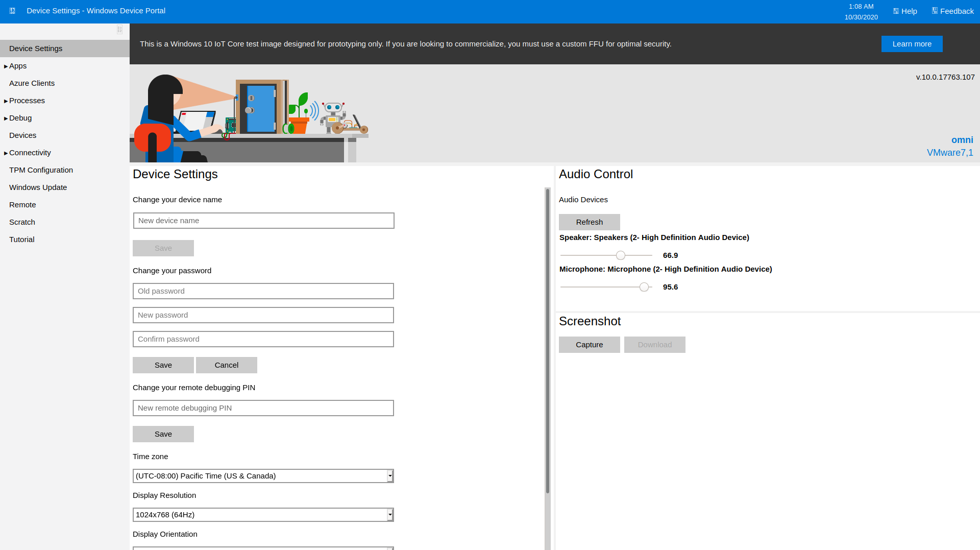This screenshot has width=980, height=550.
Task: Select Azure Clients in the sidebar
Action: coord(32,83)
